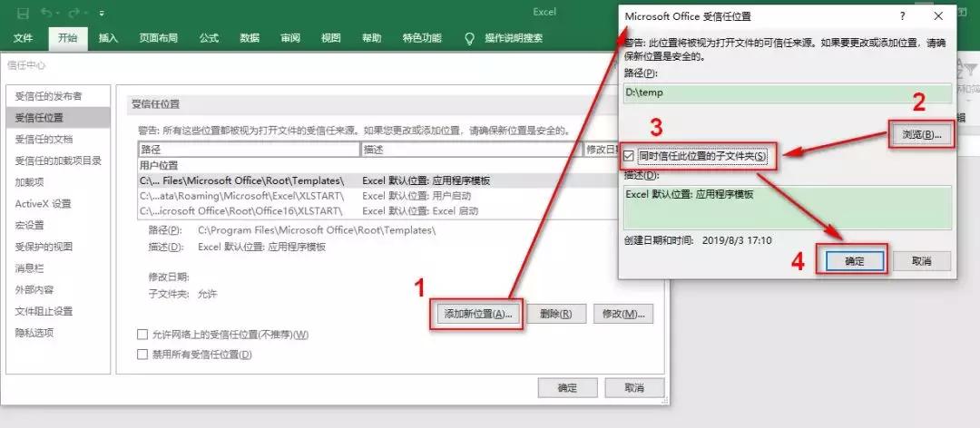980x428 pixels.
Task: Click the Save icon in Excel title bar
Action: pos(23,13)
